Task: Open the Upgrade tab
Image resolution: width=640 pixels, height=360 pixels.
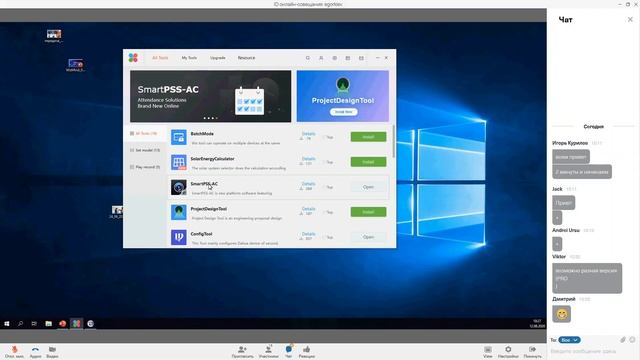Action: click(x=218, y=58)
